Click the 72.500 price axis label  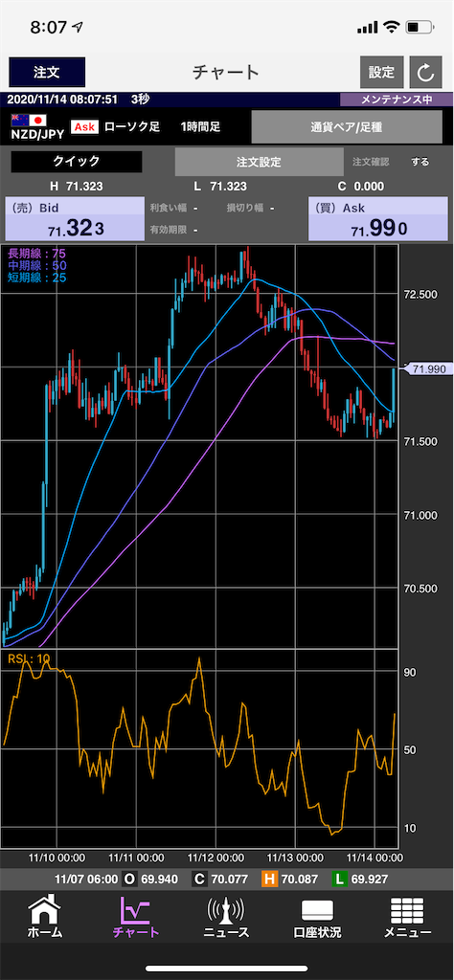[x=420, y=295]
